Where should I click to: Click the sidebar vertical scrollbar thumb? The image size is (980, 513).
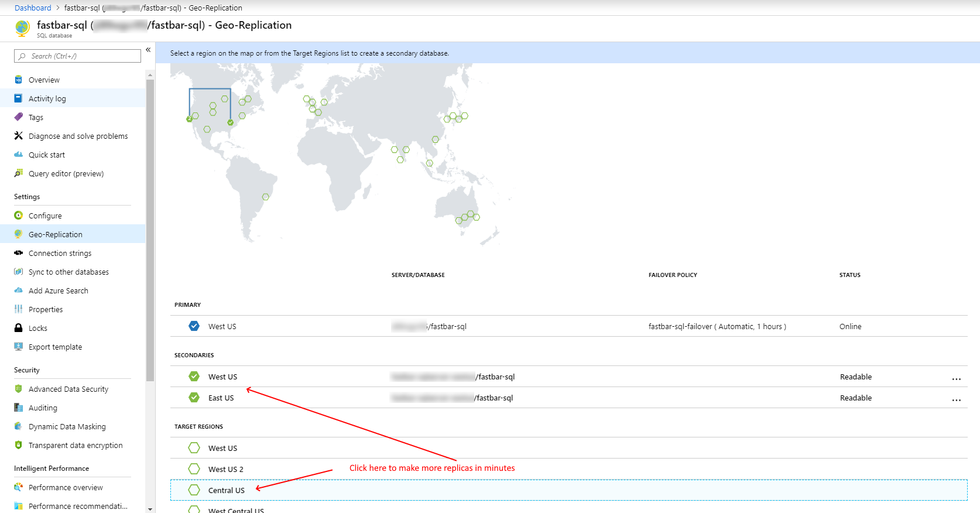tap(150, 230)
